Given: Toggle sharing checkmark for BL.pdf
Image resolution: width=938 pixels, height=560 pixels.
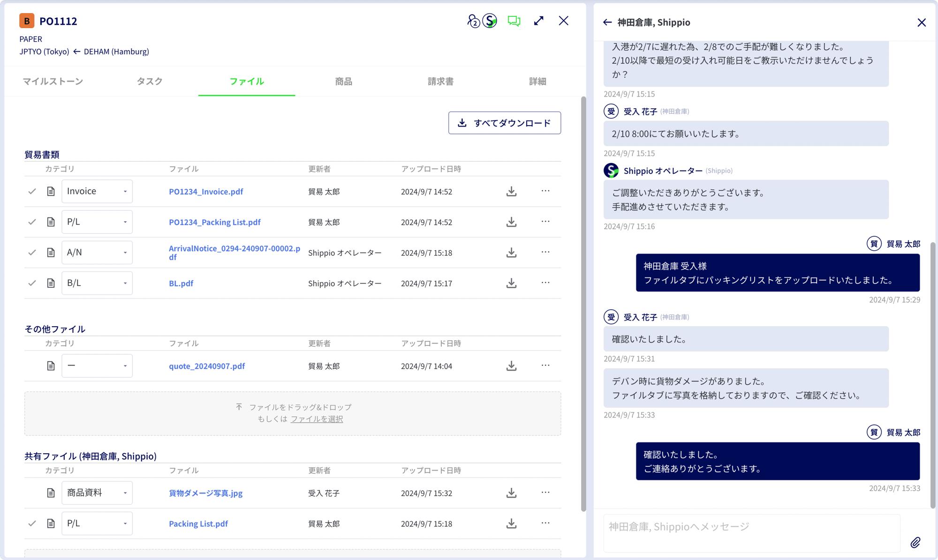Looking at the screenshot, I should tap(32, 283).
